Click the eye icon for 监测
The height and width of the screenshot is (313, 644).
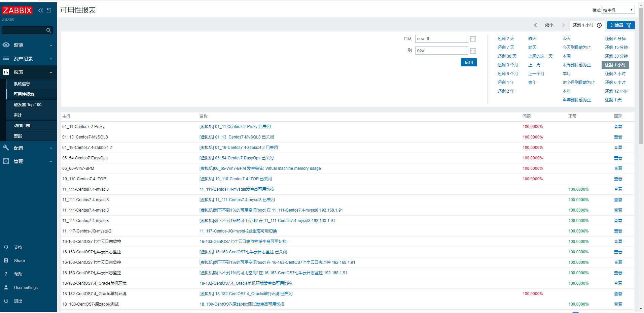[6, 45]
